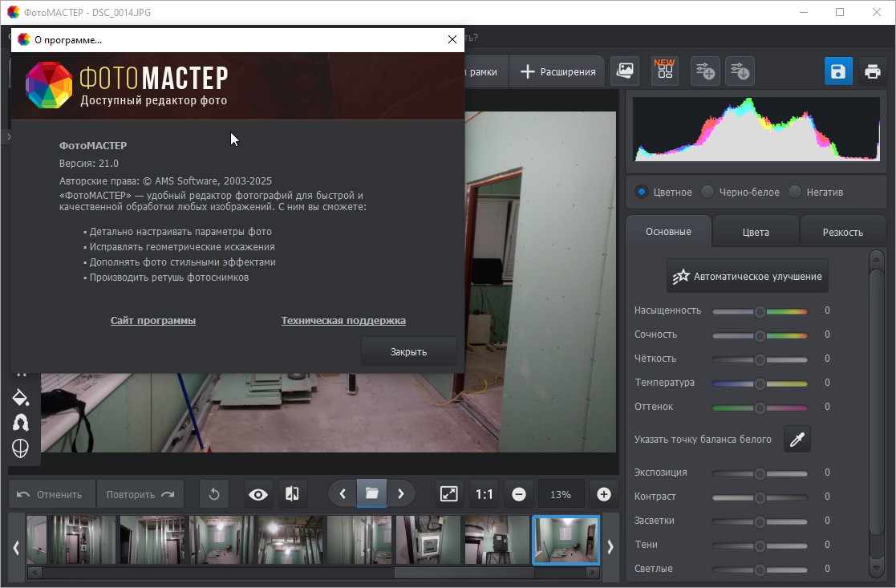Click the sliders-with-clock presets icon
Screen dimensions: 896x588
[740, 71]
